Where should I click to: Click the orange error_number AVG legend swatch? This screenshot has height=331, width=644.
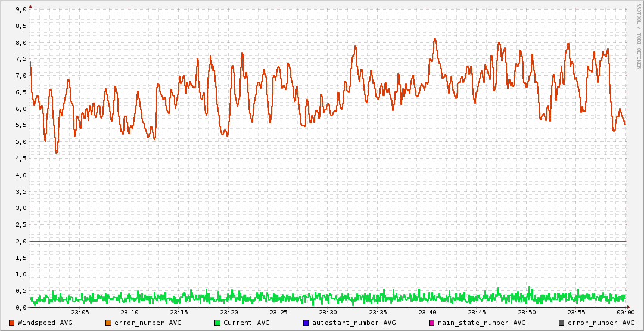pos(108,323)
